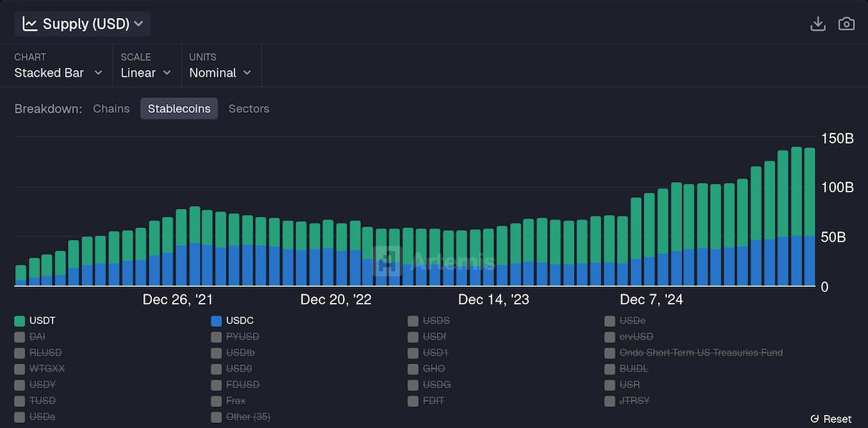Click the circular Reset arrow icon
Screen dimensions: 868x428
coord(816,419)
